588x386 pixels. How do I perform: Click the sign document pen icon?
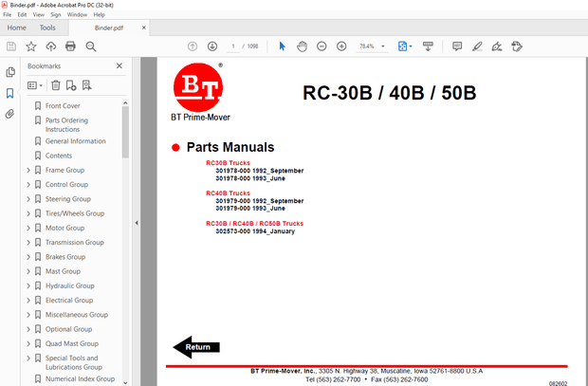[497, 46]
